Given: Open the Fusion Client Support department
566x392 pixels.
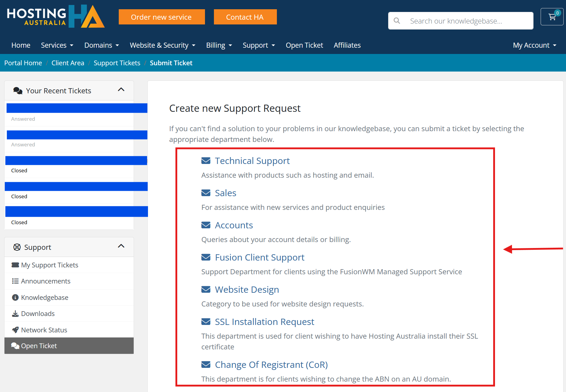Looking at the screenshot, I should tap(260, 257).
